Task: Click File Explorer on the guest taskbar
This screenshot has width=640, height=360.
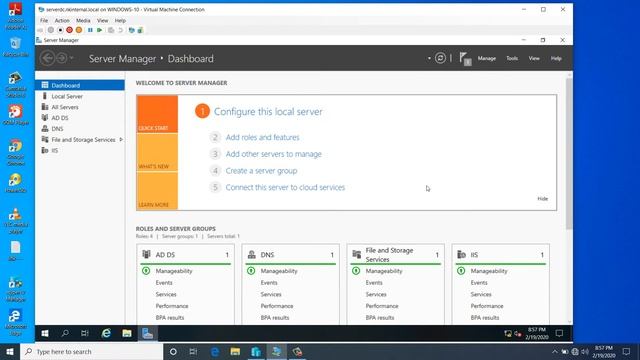Action: pyautogui.click(x=127, y=333)
